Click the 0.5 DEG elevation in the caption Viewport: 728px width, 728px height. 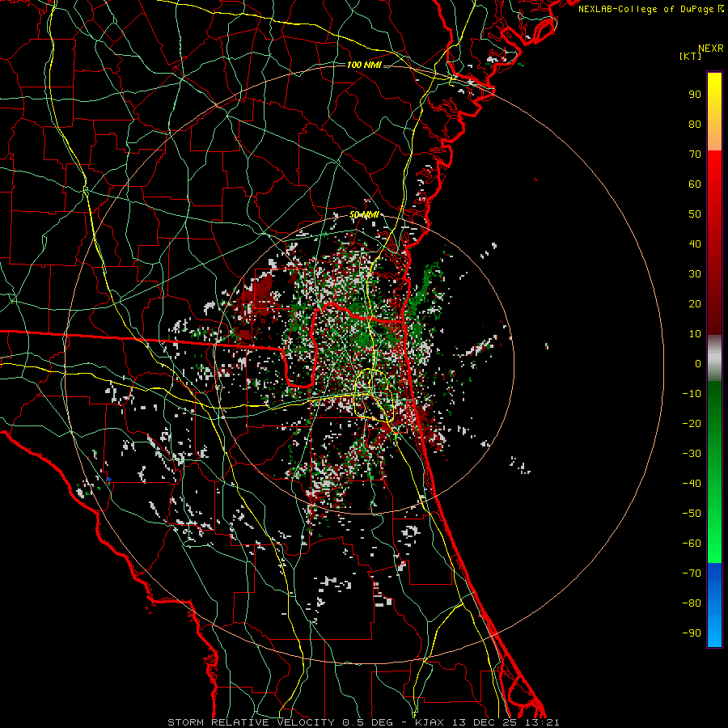point(368,722)
